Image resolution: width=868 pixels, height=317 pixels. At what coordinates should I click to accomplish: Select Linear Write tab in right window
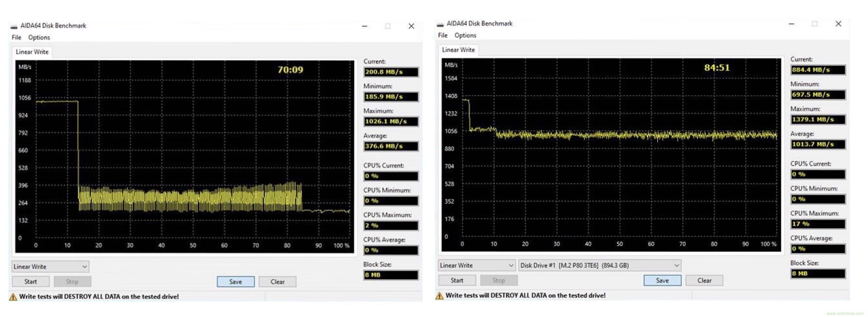458,50
